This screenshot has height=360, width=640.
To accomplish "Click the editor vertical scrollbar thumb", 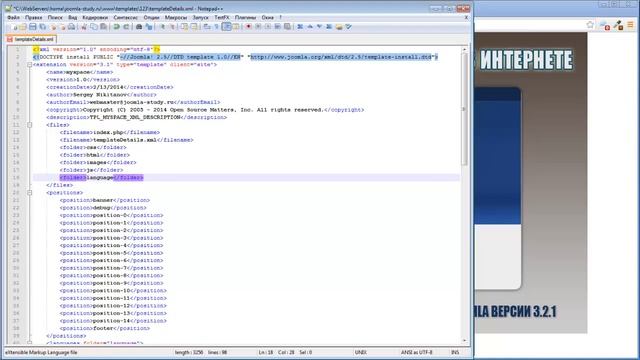I will pyautogui.click(x=464, y=109).
